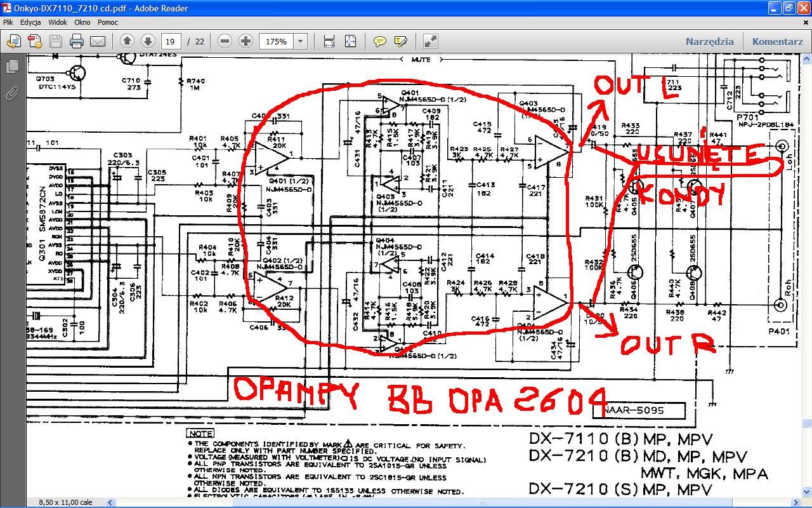Click the Convert file to PDF icon
812x508 pixels.
coord(34,41)
